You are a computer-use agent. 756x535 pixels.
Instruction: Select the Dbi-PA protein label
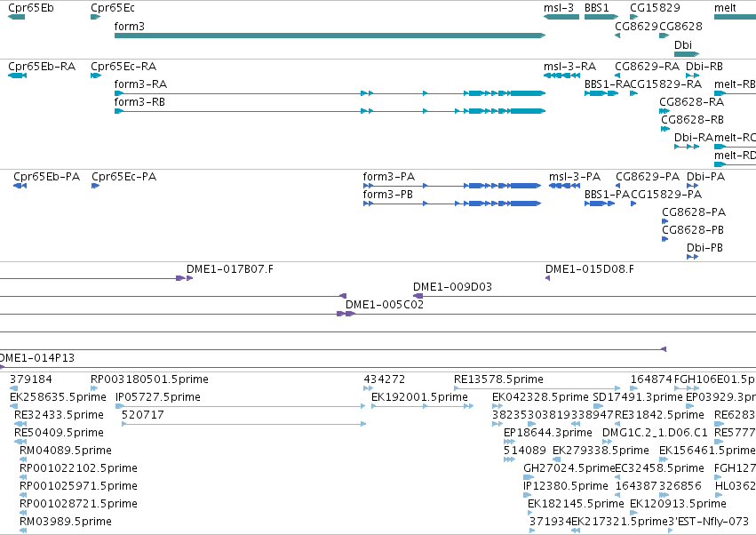705,177
